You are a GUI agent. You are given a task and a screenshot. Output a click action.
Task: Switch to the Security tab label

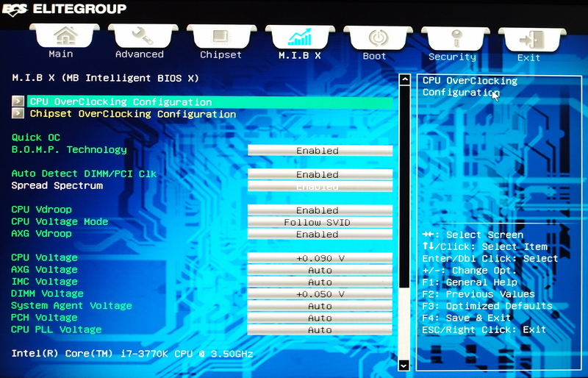click(x=452, y=57)
